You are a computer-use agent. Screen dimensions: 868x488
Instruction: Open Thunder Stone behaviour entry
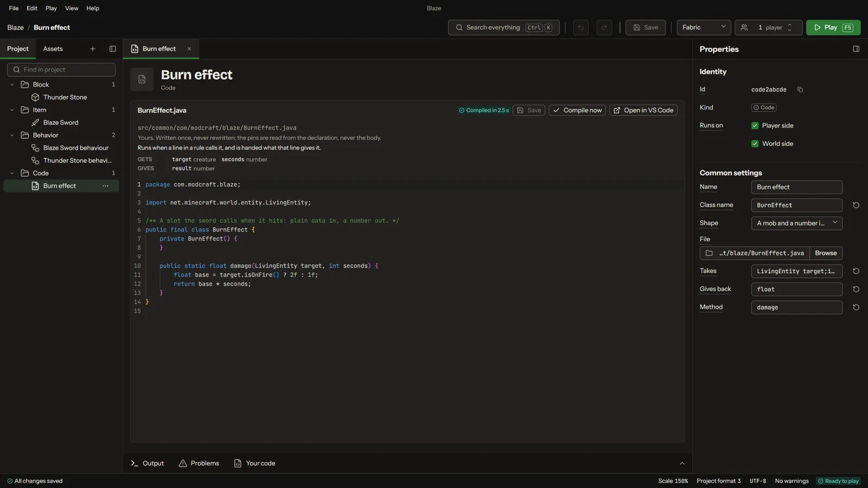coord(61,160)
